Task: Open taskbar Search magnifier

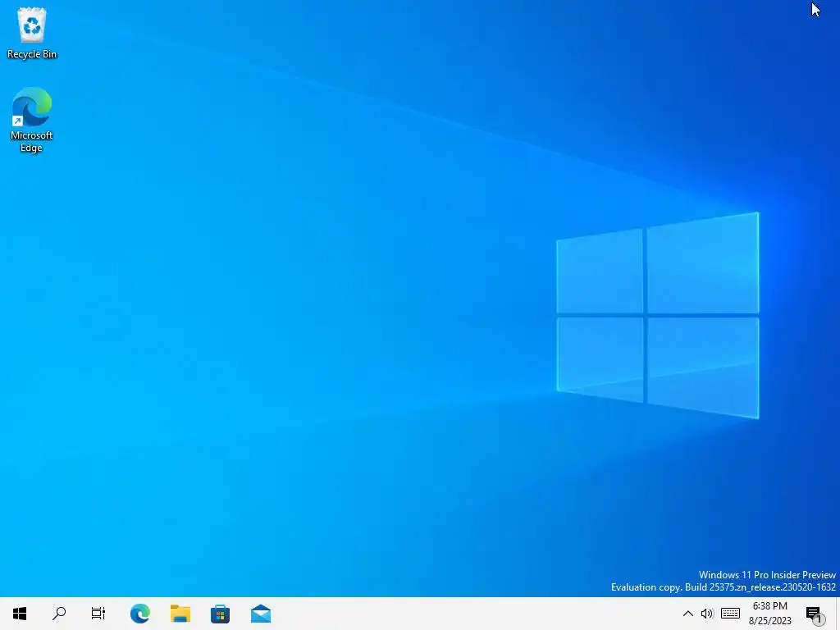Action: (x=59, y=614)
